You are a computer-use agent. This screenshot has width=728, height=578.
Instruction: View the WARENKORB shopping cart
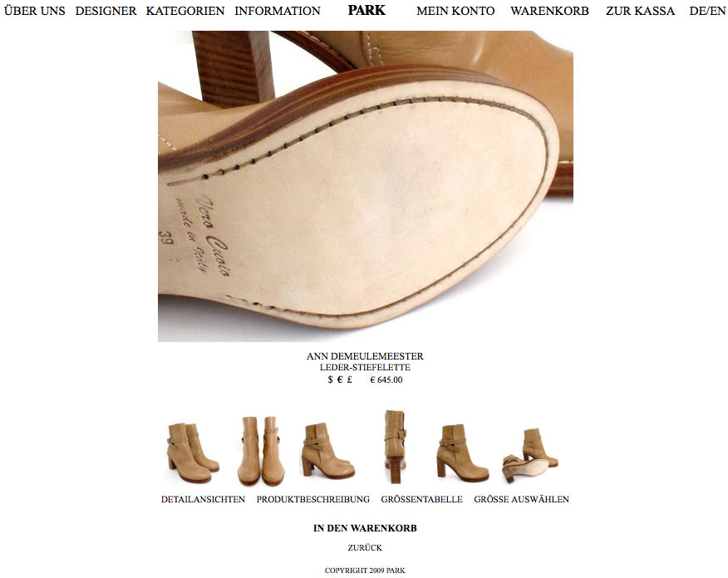[x=549, y=11]
